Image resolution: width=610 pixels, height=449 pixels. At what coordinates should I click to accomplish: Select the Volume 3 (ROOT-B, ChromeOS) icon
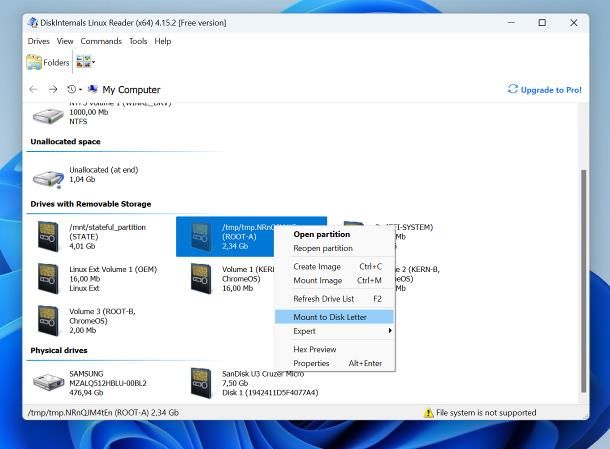48,320
